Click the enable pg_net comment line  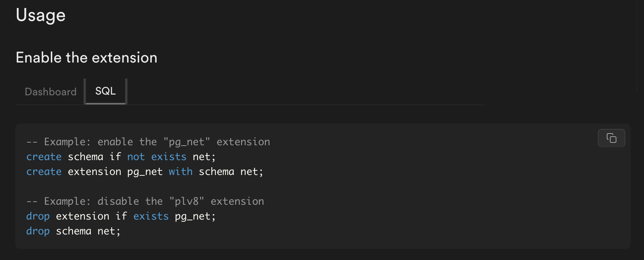pos(148,141)
